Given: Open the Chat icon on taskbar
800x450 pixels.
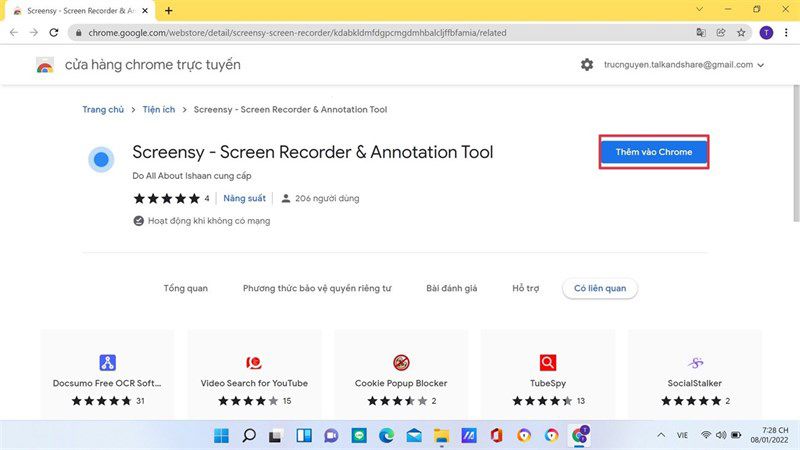Looking at the screenshot, I should [332, 436].
